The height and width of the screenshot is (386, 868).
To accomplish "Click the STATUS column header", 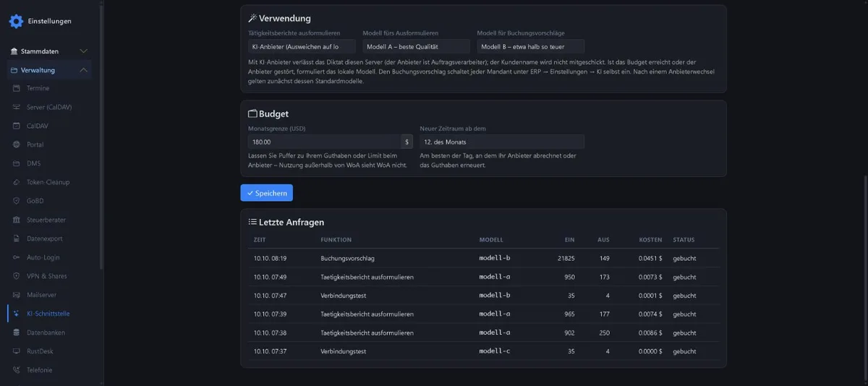I will [684, 239].
